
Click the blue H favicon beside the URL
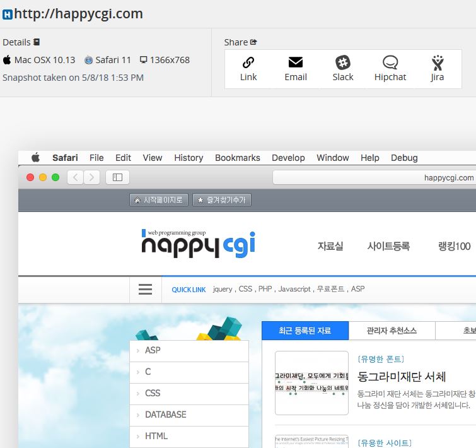[x=8, y=15]
